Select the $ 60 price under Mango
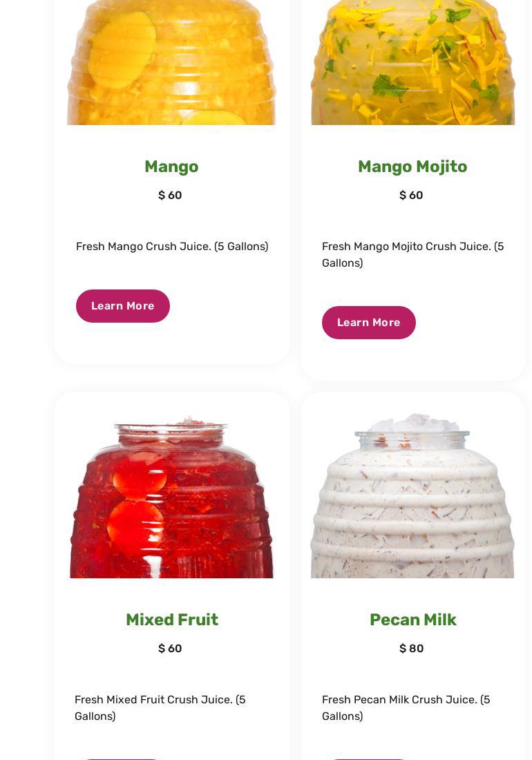Image resolution: width=532 pixels, height=760 pixels. pos(170,196)
